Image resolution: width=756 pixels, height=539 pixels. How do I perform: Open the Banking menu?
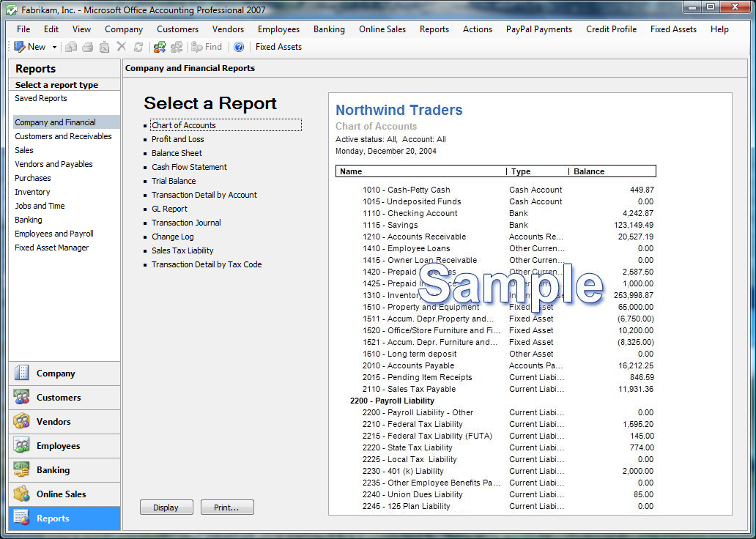329,29
